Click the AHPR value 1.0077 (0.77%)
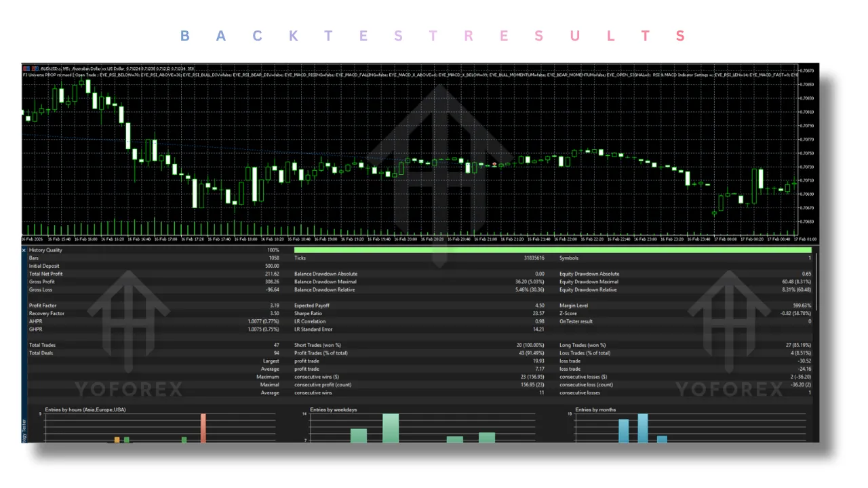 (264, 321)
